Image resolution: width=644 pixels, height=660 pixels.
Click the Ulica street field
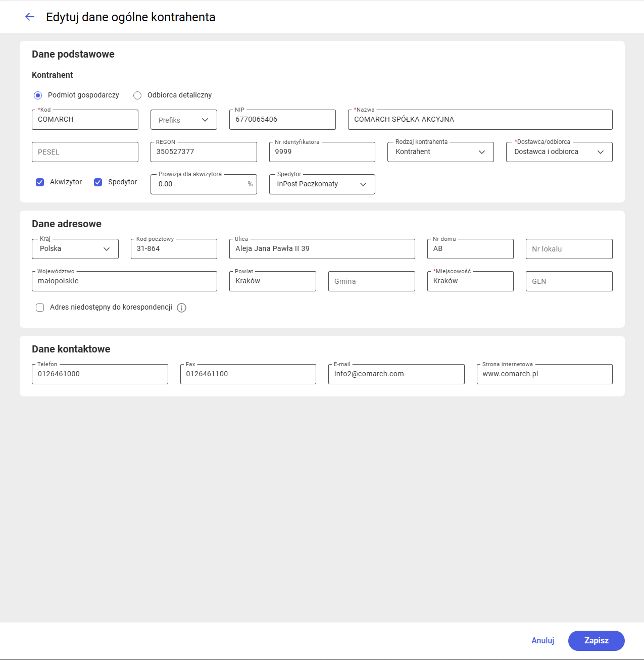click(322, 249)
